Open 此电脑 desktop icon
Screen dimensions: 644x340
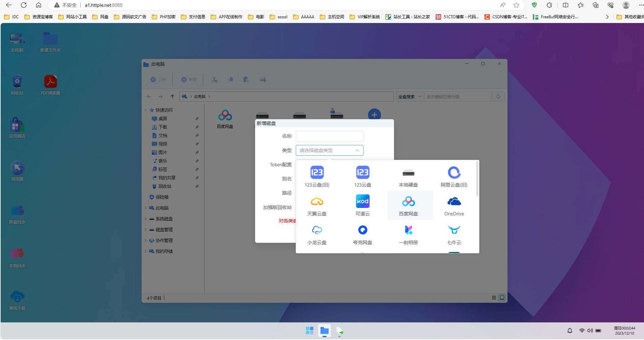tap(17, 42)
